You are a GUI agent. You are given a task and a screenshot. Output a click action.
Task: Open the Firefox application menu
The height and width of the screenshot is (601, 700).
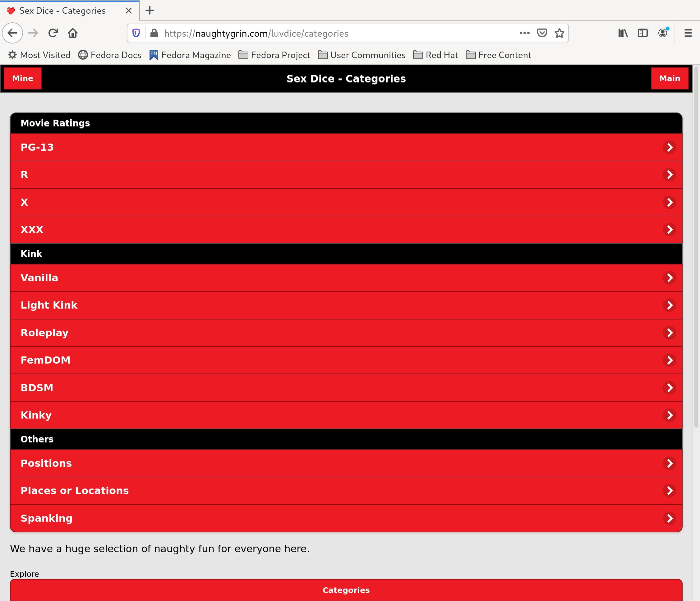tap(688, 33)
